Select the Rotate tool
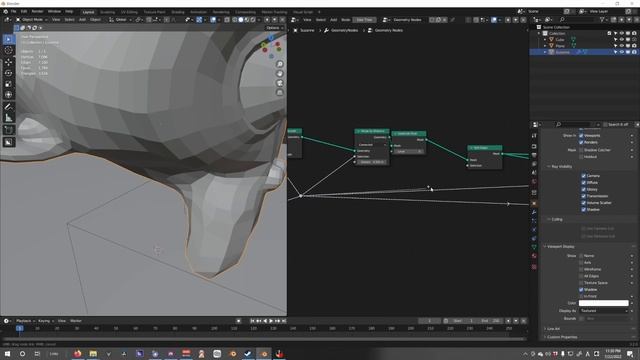The height and width of the screenshot is (360, 640). [x=9, y=73]
